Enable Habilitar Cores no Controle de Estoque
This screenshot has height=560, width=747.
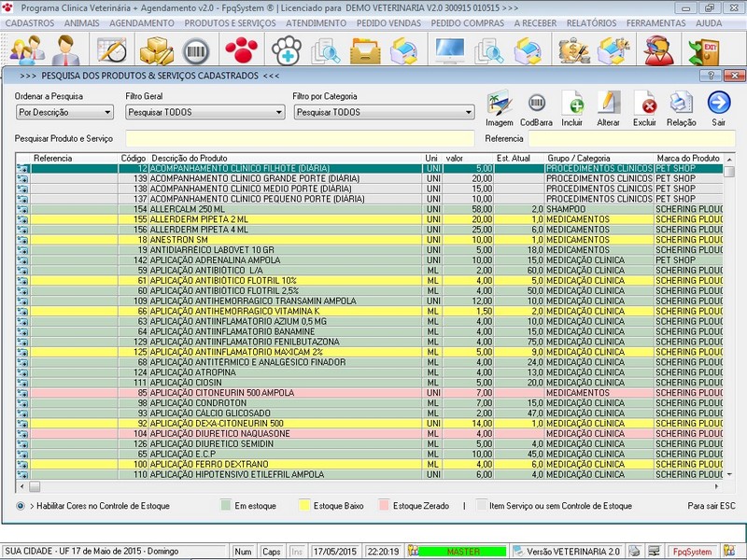[x=21, y=506]
